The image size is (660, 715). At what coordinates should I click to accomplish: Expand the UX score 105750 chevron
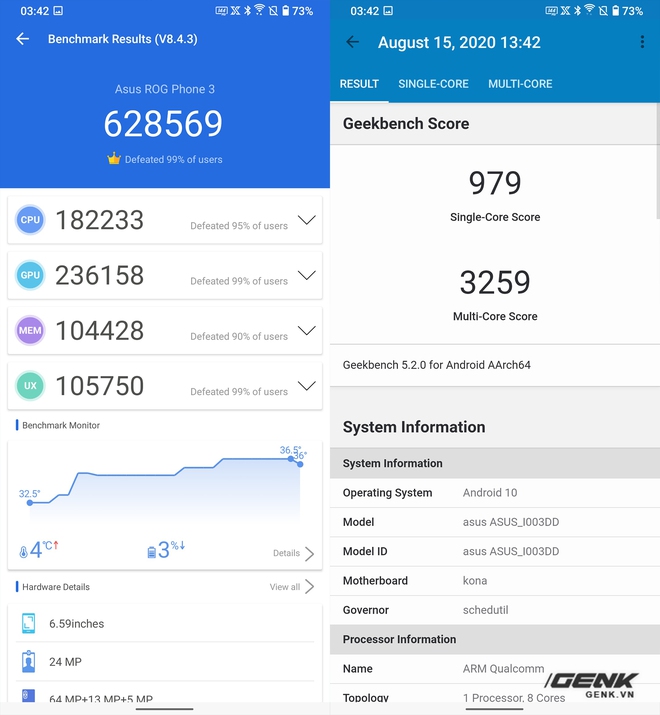coord(307,386)
